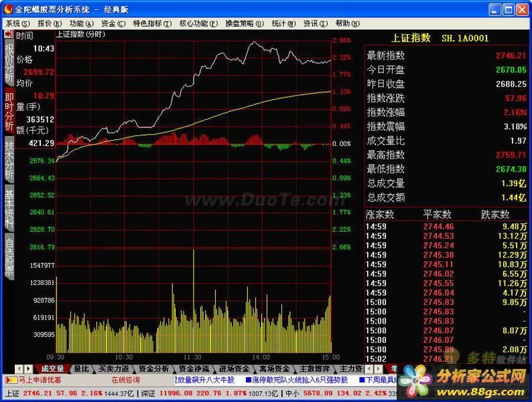
Task: Click left scroll arrow of indicator tabs
Action: point(19,368)
